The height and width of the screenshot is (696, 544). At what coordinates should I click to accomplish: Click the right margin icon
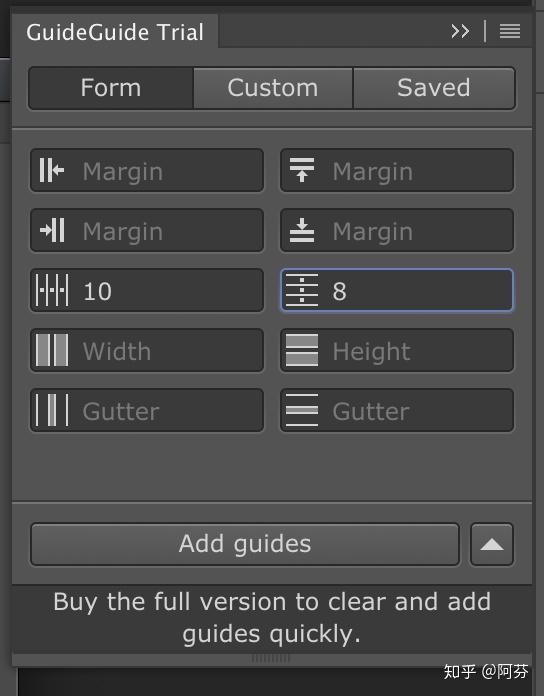click(51, 230)
